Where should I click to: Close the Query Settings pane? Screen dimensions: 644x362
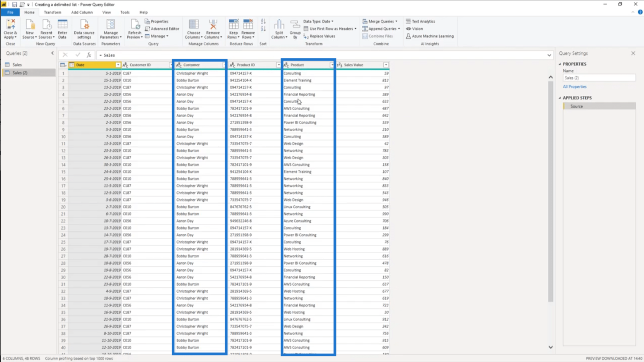pos(633,53)
